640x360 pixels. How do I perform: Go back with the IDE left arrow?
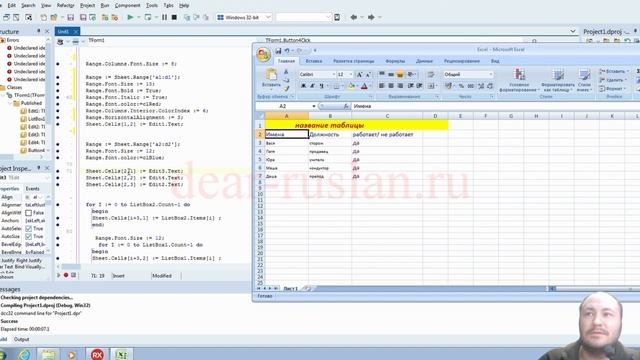point(354,17)
